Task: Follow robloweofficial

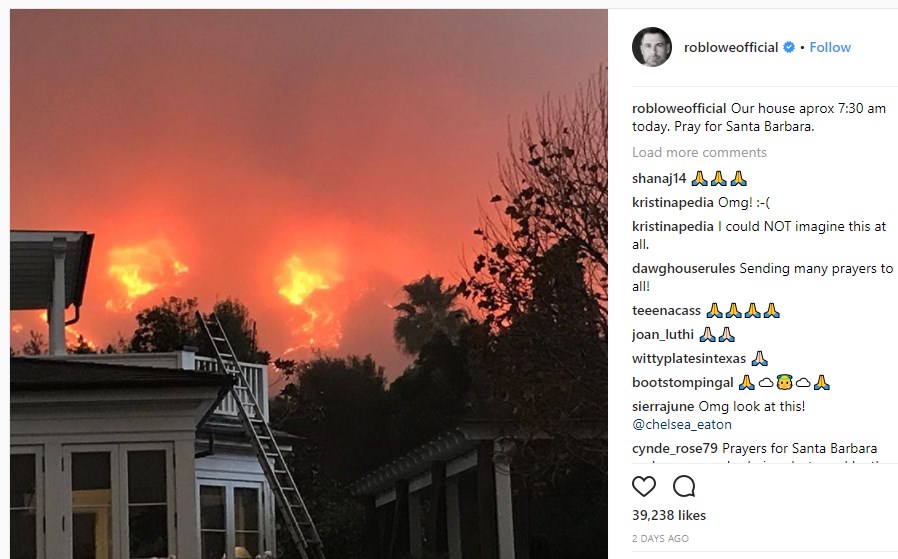Action: click(830, 47)
